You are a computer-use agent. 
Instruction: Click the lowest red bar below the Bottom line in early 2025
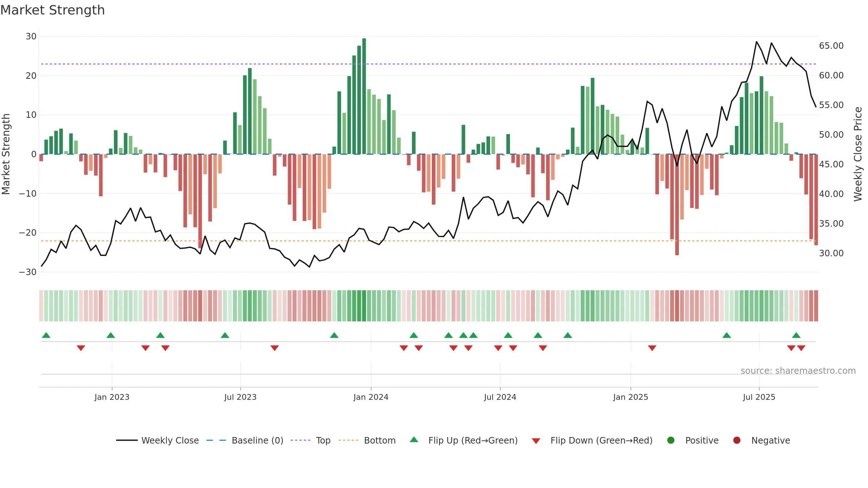(x=677, y=205)
